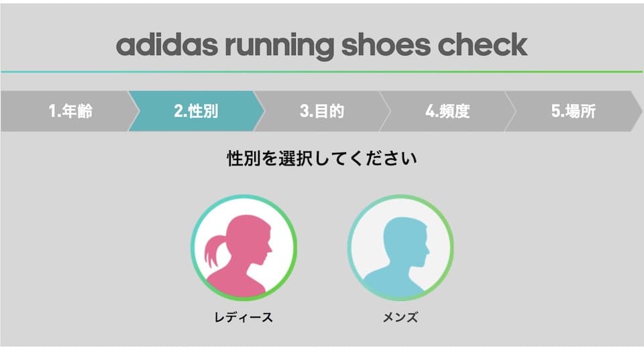The image size is (644, 362).
Task: Select the pink Ladies silhouette icon
Action: [244, 247]
